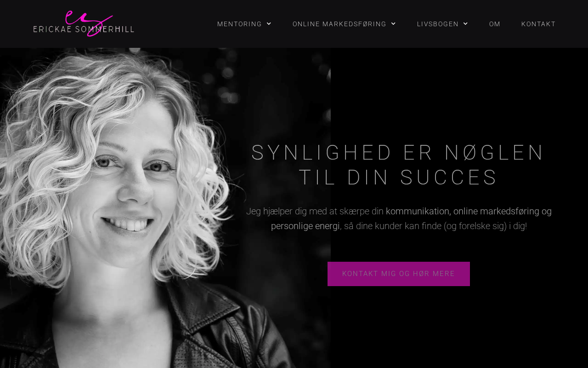The height and width of the screenshot is (368, 588).
Task: Open the Livsbogen menu
Action: coord(442,24)
